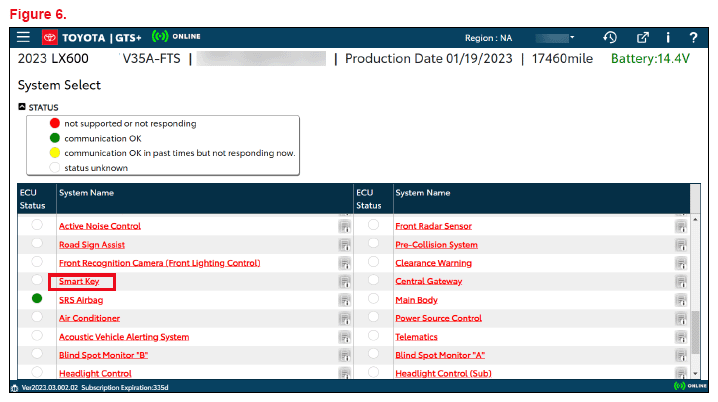Click the Subscription Expiration:335d status text
Image resolution: width=718 pixels, height=402 pixels.
[x=125, y=387]
